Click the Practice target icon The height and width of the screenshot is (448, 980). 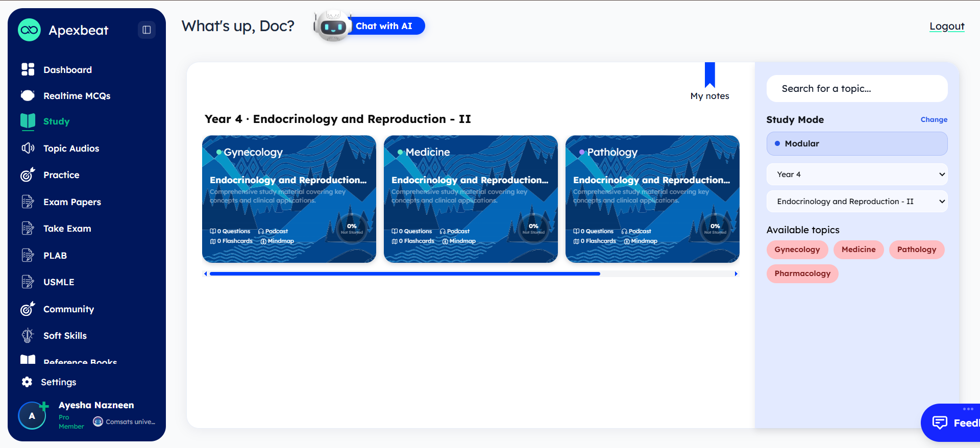coord(28,175)
